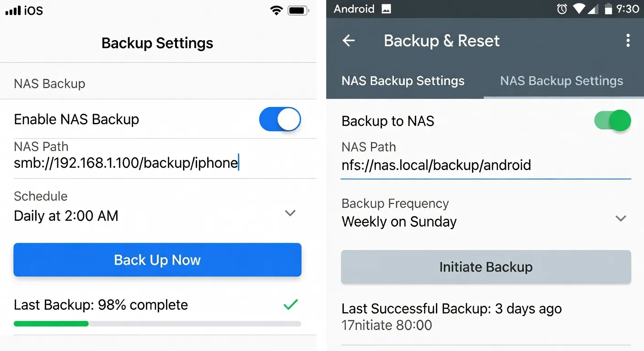Click the green checkmark next to Last Backup
The image size is (644, 351).
[x=291, y=304]
